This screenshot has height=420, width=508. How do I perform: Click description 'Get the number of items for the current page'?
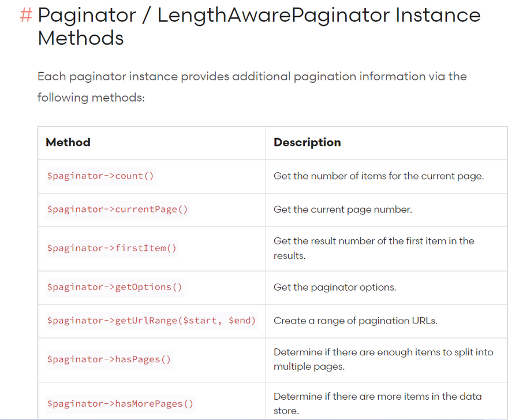click(379, 176)
